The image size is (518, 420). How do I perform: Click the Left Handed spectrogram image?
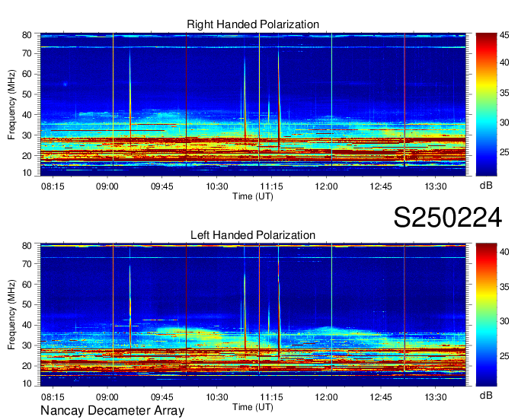[253, 315]
